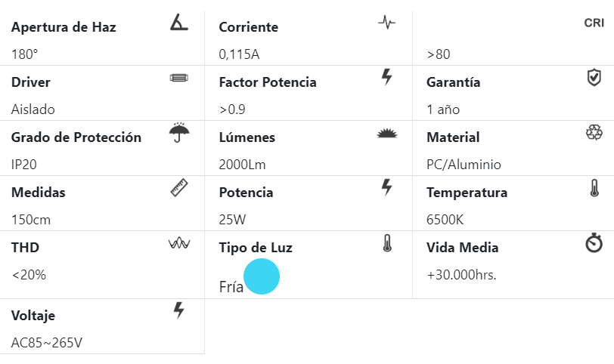Click the Garantía shield checkmark icon

594,77
